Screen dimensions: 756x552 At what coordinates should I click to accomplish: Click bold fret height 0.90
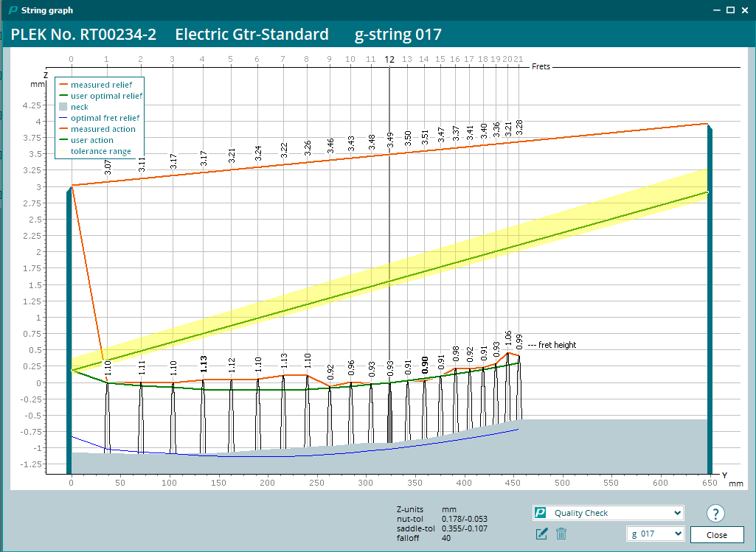425,365
